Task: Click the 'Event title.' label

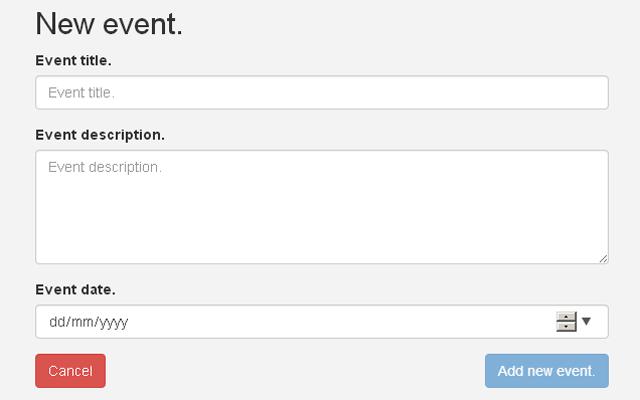Action: [x=73, y=60]
